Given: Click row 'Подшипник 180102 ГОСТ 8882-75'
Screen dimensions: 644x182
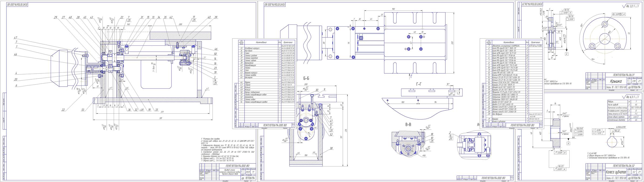Looking at the screenshot, I should pyautogui.click(x=515, y=95).
